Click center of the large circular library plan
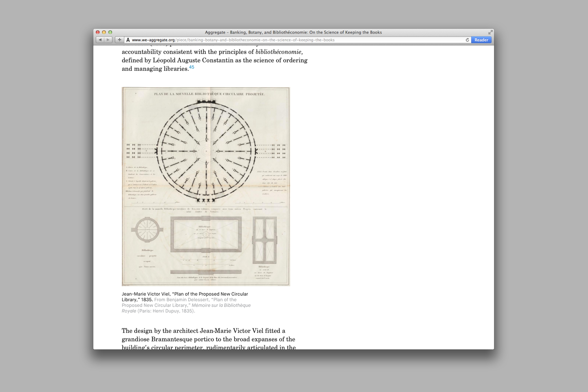Screen dimensions: 588x392 click(x=206, y=151)
